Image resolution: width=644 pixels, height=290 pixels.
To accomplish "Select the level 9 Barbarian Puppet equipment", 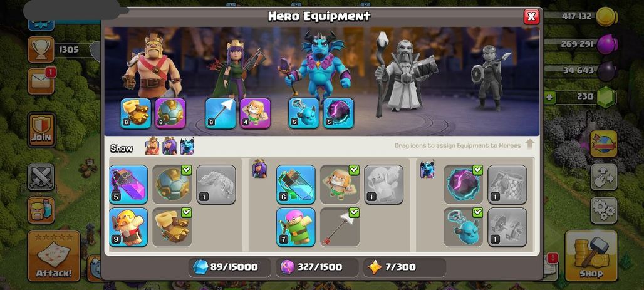I will [128, 227].
